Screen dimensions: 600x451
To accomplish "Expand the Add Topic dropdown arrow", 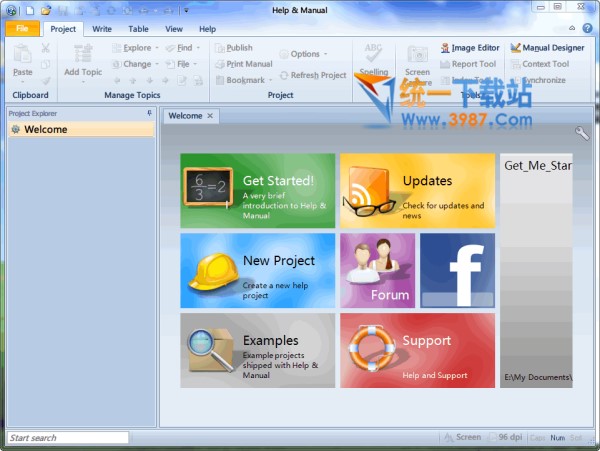I will click(83, 82).
